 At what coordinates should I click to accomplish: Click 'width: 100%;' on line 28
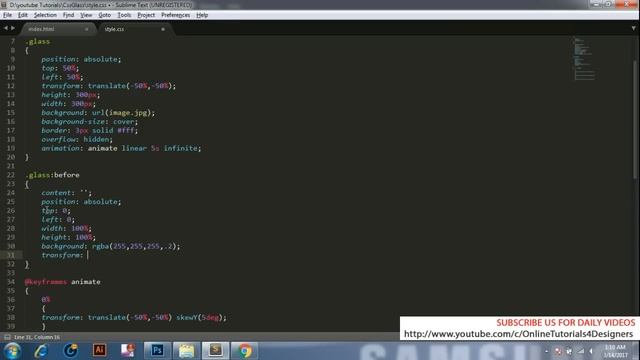pyautogui.click(x=66, y=229)
